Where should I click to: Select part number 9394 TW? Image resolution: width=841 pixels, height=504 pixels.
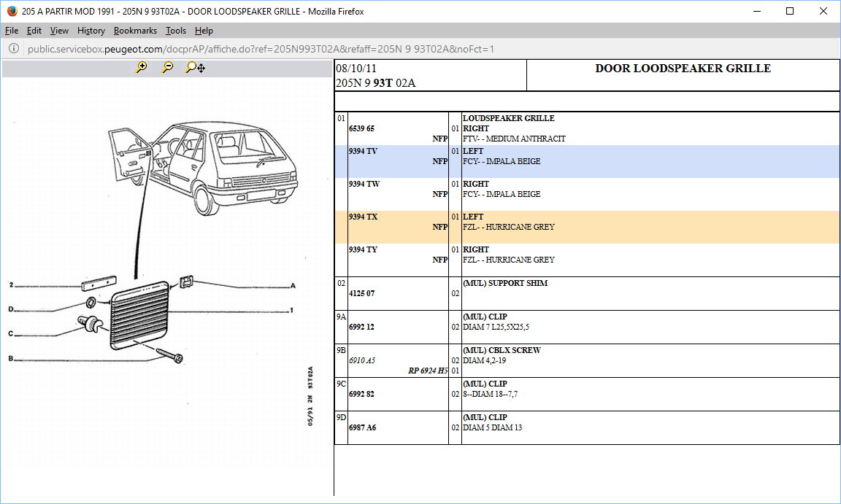[364, 184]
